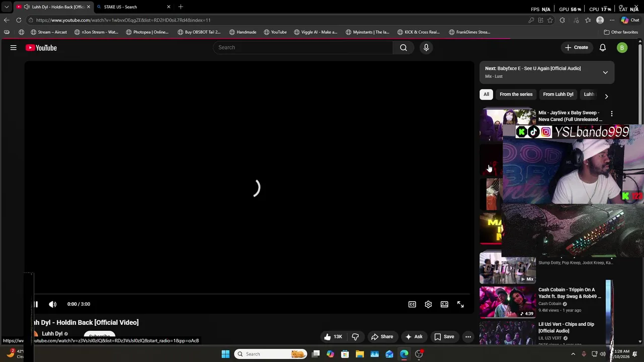This screenshot has width=644, height=362.
Task: Click the Windows taskbar Search box
Action: point(271,354)
